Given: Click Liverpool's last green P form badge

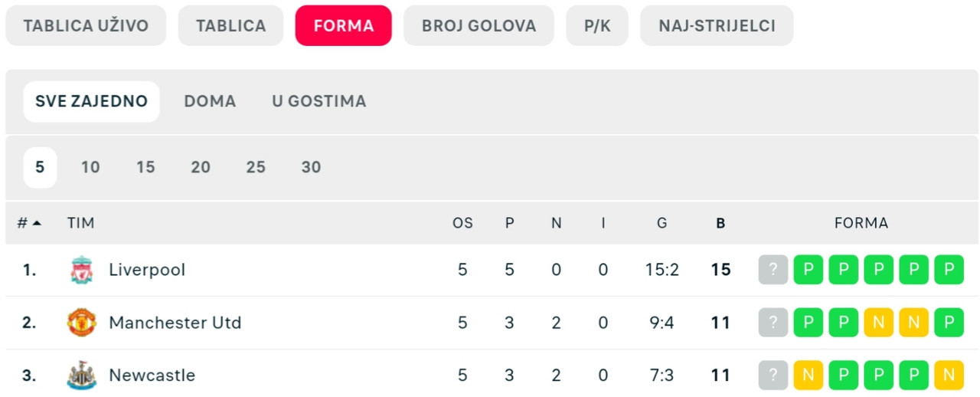Looking at the screenshot, I should pyautogui.click(x=949, y=270).
